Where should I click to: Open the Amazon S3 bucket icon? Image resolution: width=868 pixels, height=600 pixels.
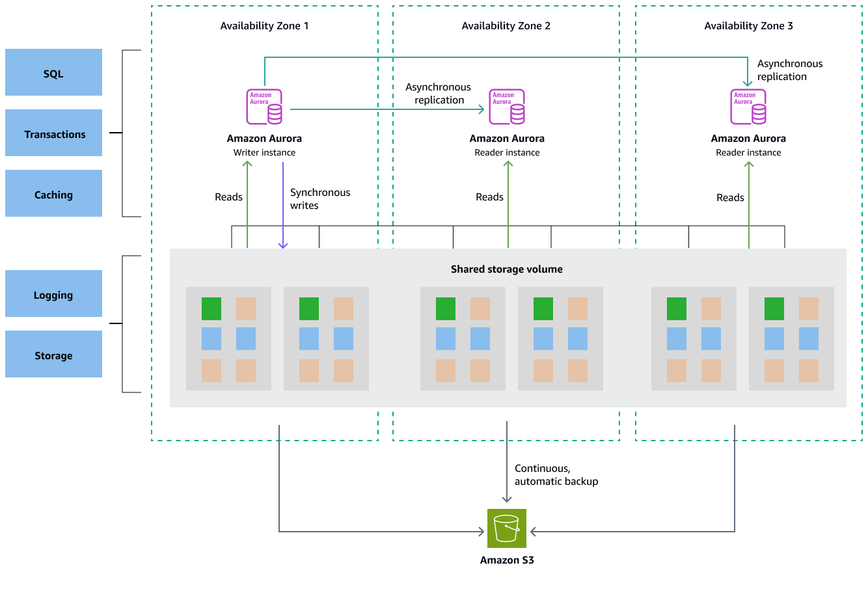(507, 528)
